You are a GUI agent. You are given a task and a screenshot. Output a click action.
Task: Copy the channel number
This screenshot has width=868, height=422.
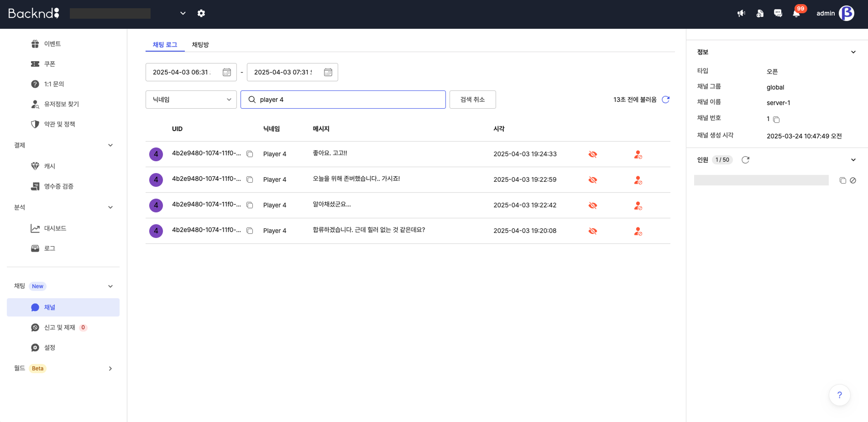pyautogui.click(x=776, y=120)
